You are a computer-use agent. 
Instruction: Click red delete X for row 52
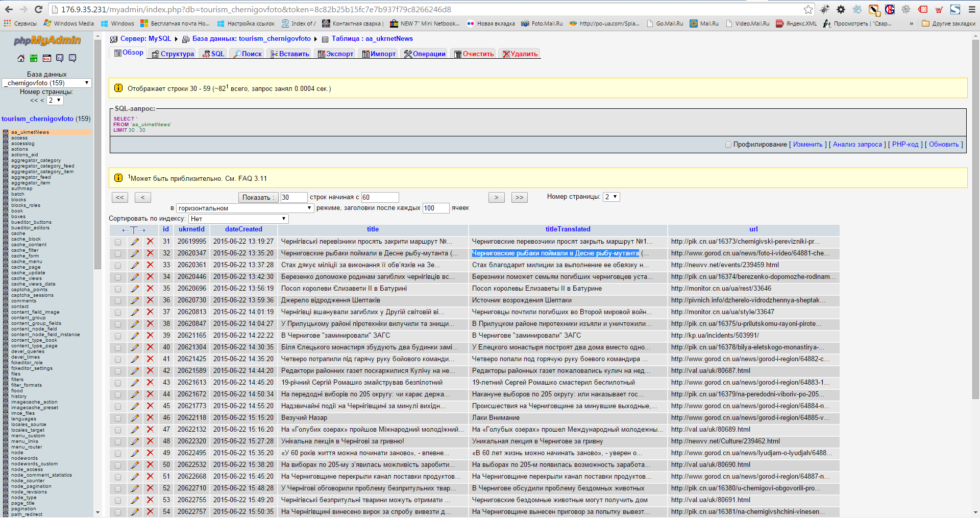tap(150, 488)
